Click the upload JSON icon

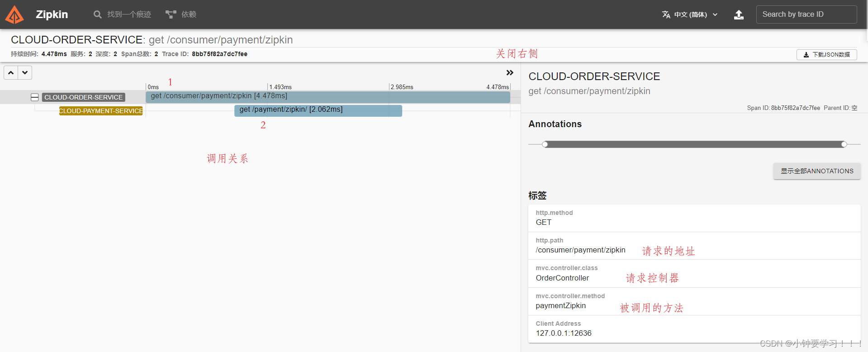(x=739, y=14)
